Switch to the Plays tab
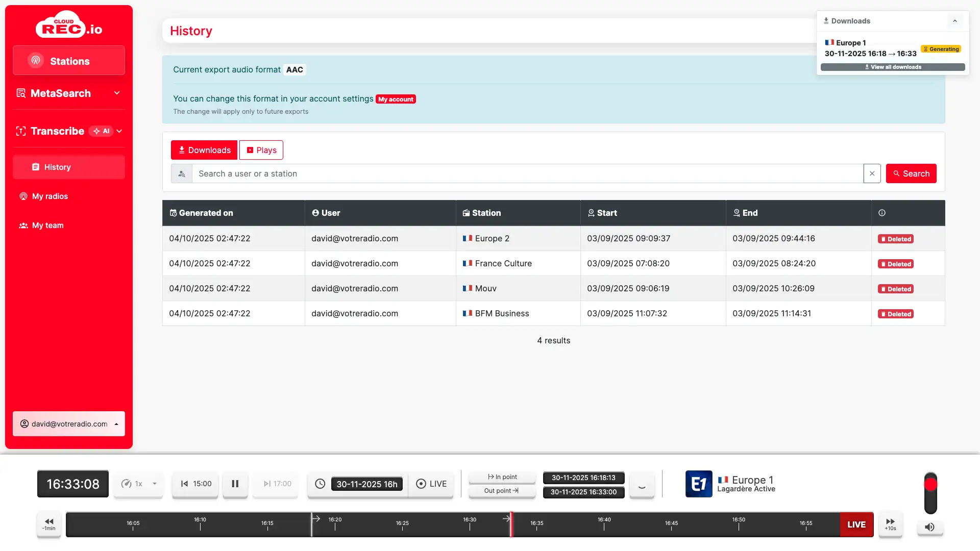 (x=261, y=150)
